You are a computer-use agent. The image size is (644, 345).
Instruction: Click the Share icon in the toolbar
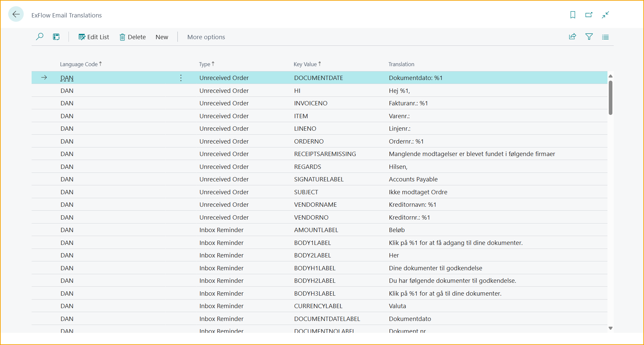tap(572, 37)
